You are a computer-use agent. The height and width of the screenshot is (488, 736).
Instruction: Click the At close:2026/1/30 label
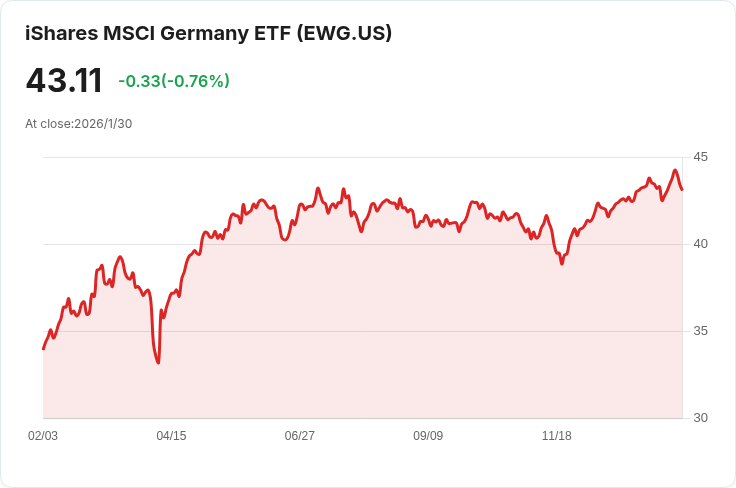coord(78,124)
